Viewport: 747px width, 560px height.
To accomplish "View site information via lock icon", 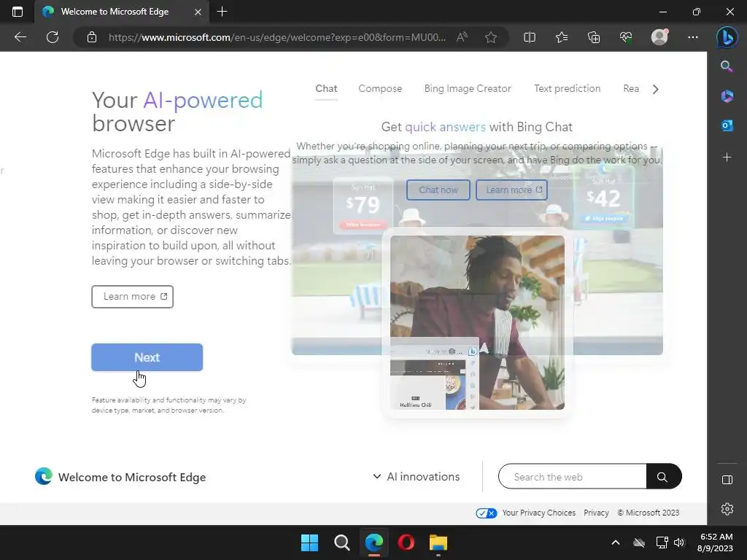I will (x=92, y=37).
